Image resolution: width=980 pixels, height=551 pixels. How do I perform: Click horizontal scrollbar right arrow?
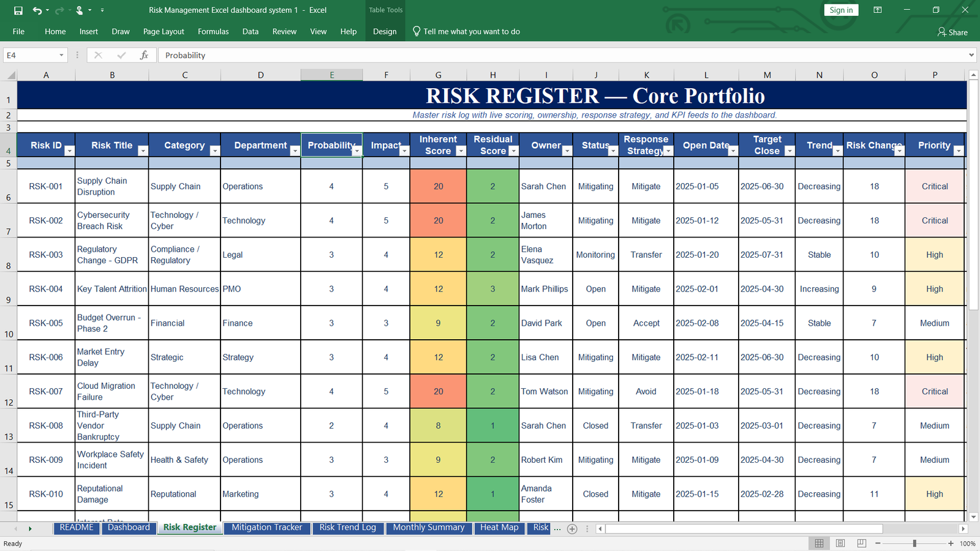(963, 529)
